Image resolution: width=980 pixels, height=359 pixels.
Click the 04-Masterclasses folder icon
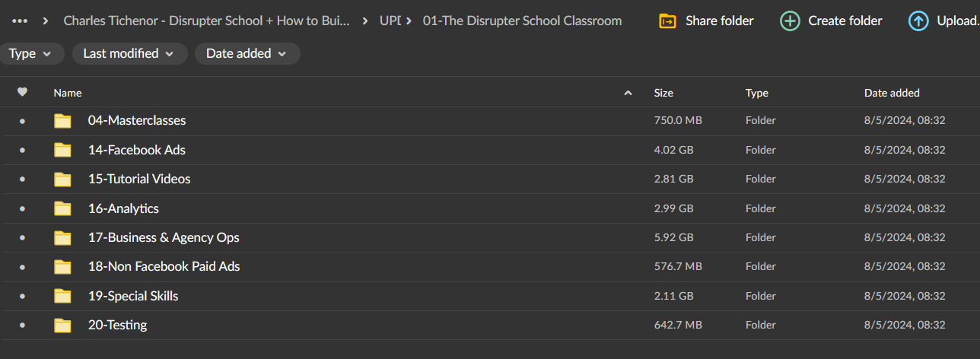click(62, 121)
